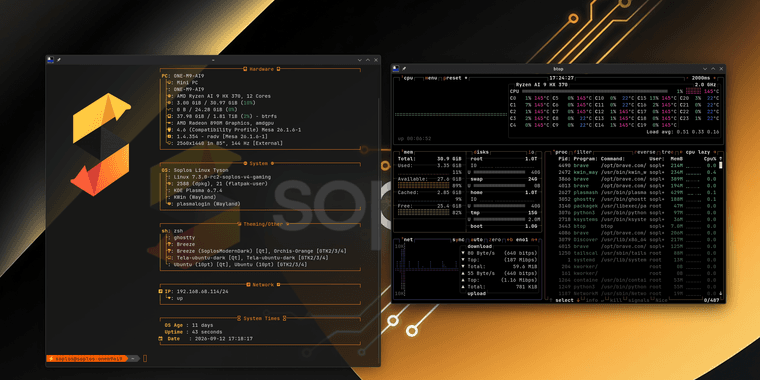Viewport: 760px width, 380px height.
Task: Toggle the net box label in btop
Action: coord(407,239)
